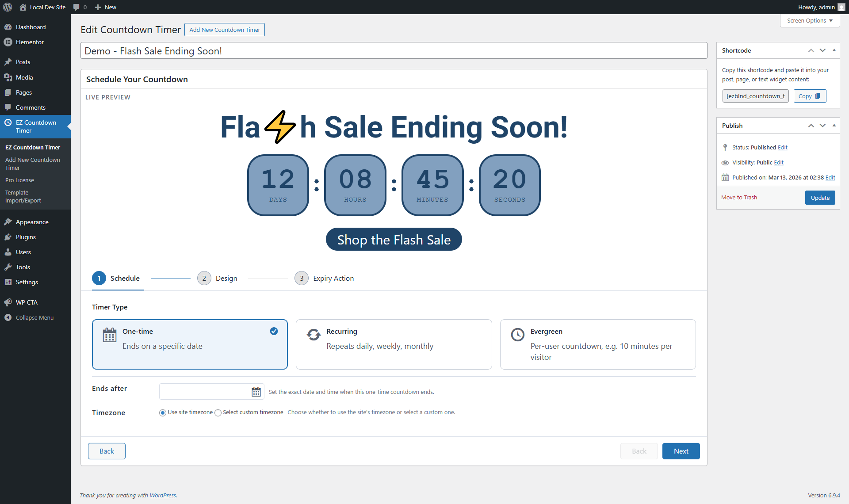Image resolution: width=849 pixels, height=504 pixels.
Task: Collapse the Publish panel toggle arrow
Action: point(834,126)
